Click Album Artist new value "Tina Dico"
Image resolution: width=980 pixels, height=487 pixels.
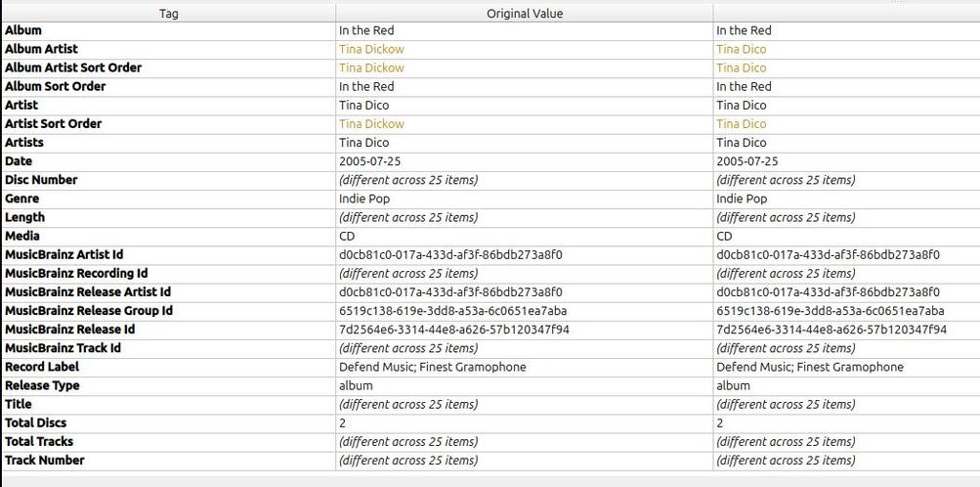point(741,49)
